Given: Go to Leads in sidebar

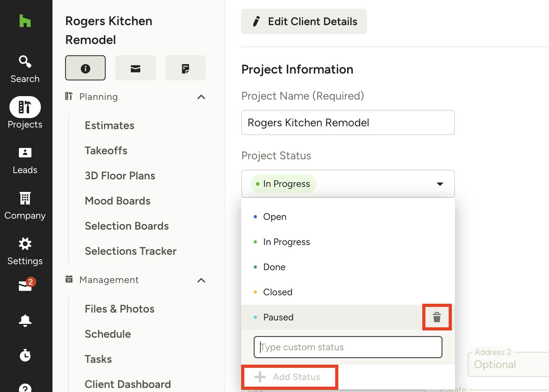Looking at the screenshot, I should (x=25, y=161).
